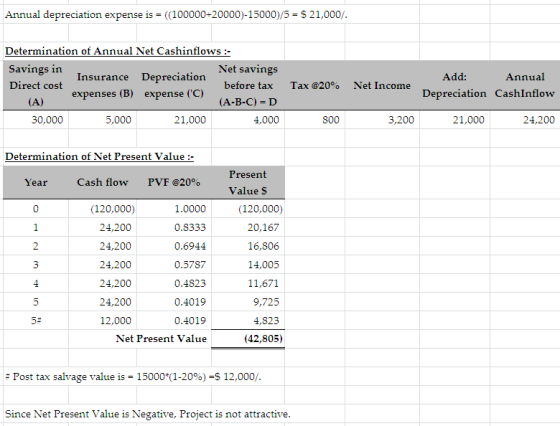
Task: Select the 0.5787 PVF cell
Action: (x=174, y=265)
